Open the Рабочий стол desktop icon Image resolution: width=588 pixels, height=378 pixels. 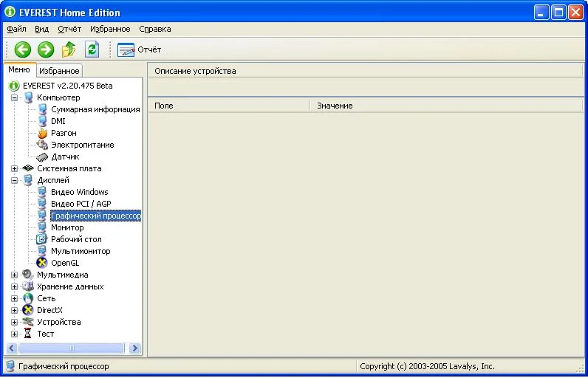click(x=42, y=239)
